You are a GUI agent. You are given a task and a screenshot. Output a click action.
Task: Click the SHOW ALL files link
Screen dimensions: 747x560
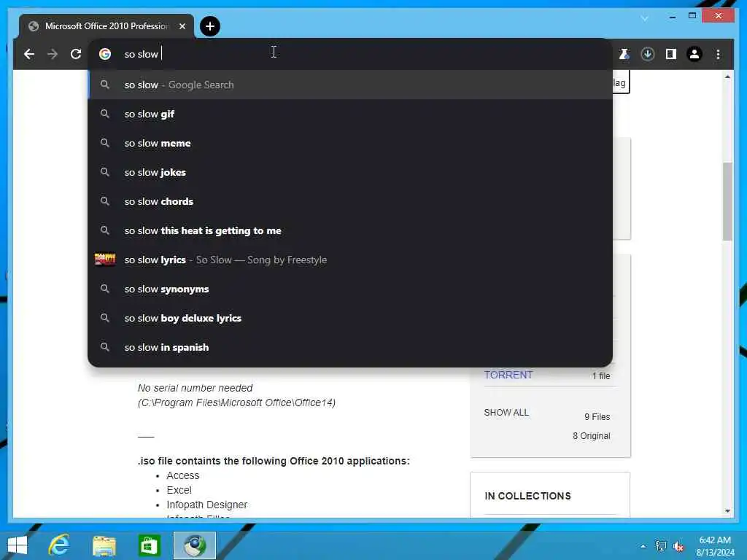click(506, 413)
